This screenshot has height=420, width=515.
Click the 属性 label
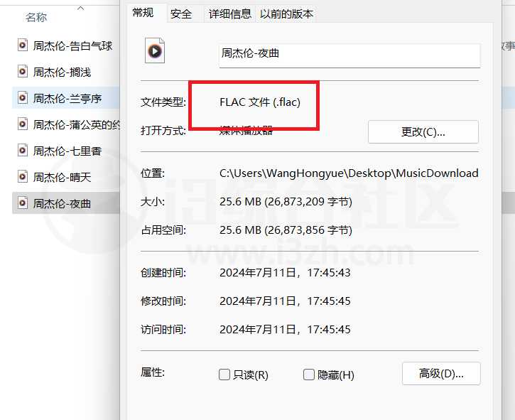pyautogui.click(x=153, y=372)
